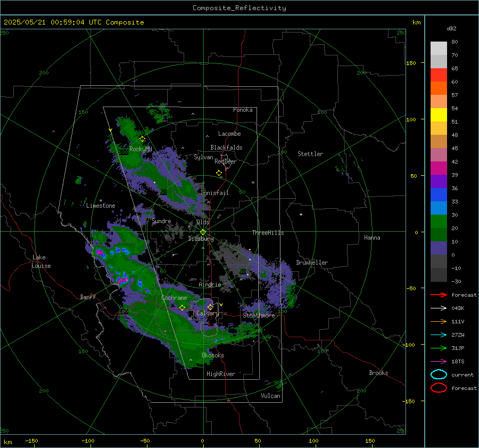Click the Airdrie city label

210,284
